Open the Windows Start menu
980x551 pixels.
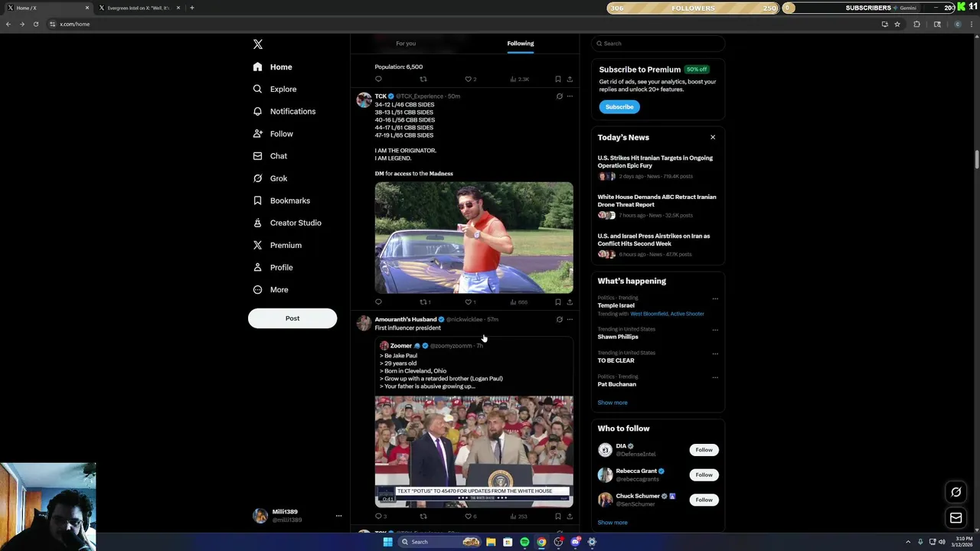(387, 542)
